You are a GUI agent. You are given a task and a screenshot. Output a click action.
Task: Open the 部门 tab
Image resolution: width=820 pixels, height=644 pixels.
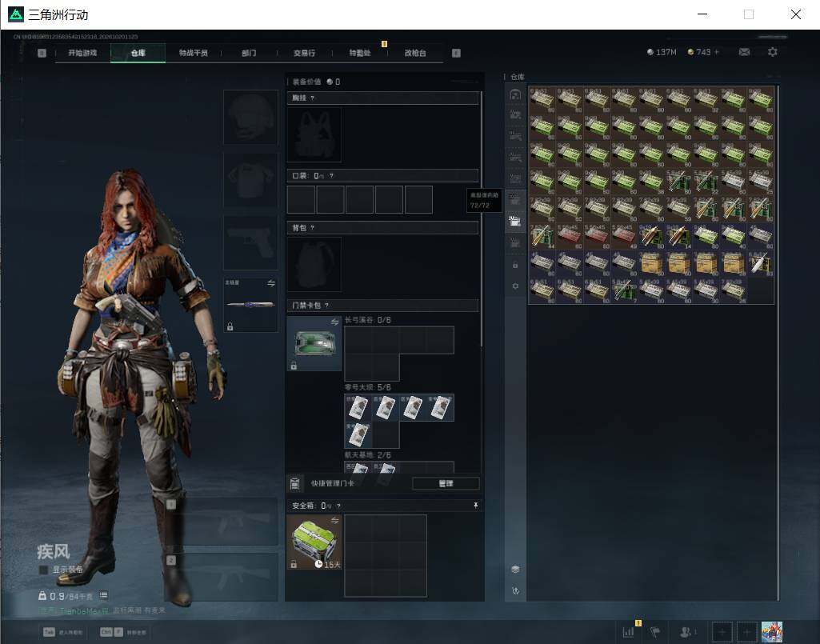tap(249, 53)
